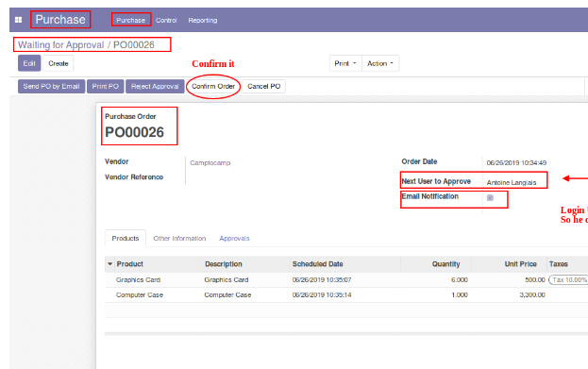Click scheduled date 06/26/2019 10:35:07
This screenshot has height=369, width=588.
(322, 279)
